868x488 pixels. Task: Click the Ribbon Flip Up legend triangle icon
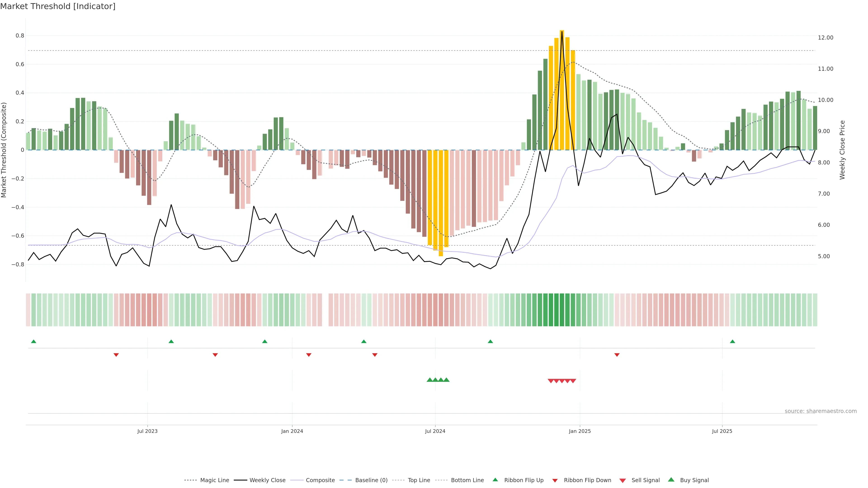point(495,480)
